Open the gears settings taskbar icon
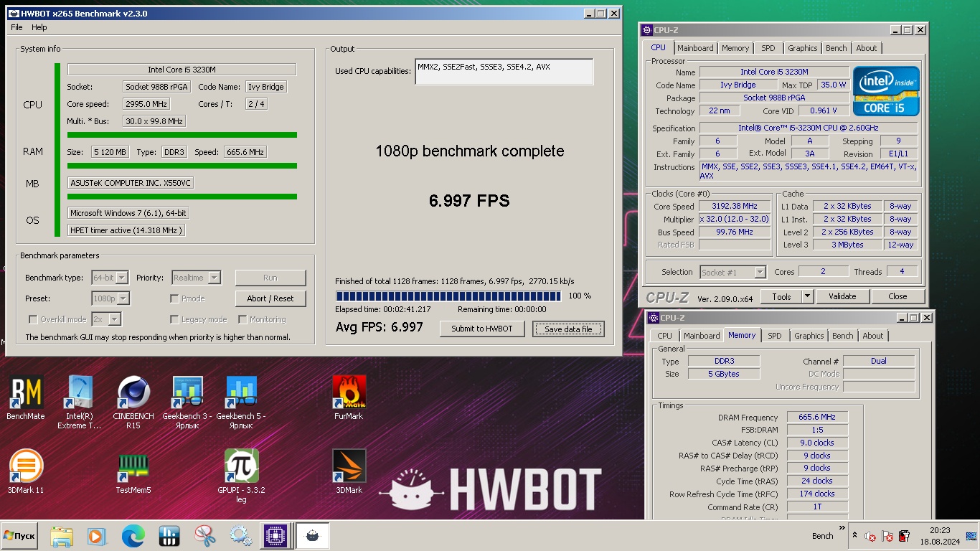 click(240, 535)
